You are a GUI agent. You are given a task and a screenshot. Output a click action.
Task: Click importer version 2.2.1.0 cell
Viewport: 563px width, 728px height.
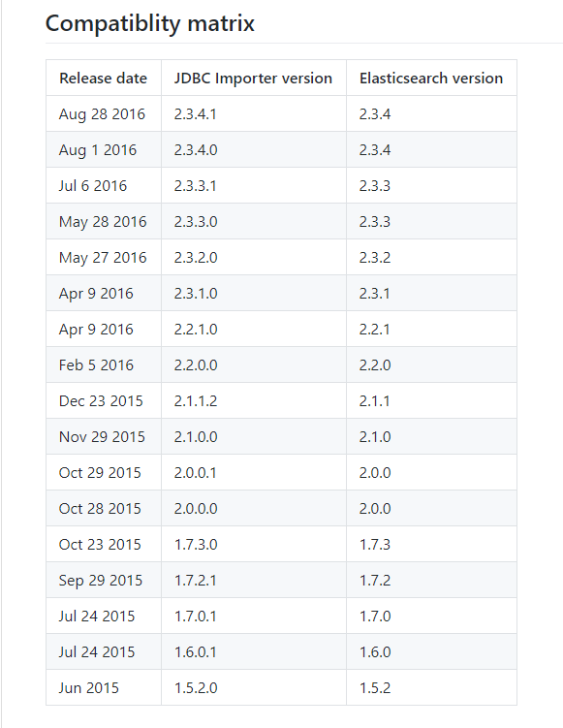pos(254,329)
